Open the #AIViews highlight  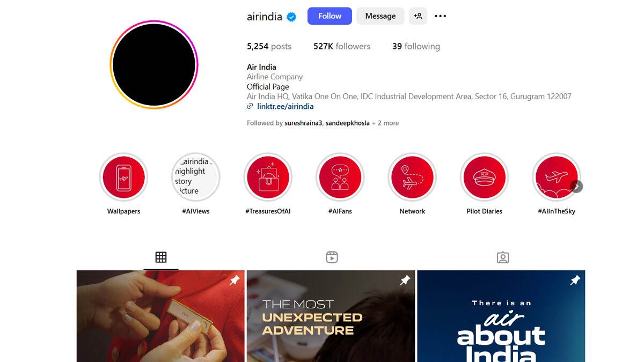click(x=196, y=178)
